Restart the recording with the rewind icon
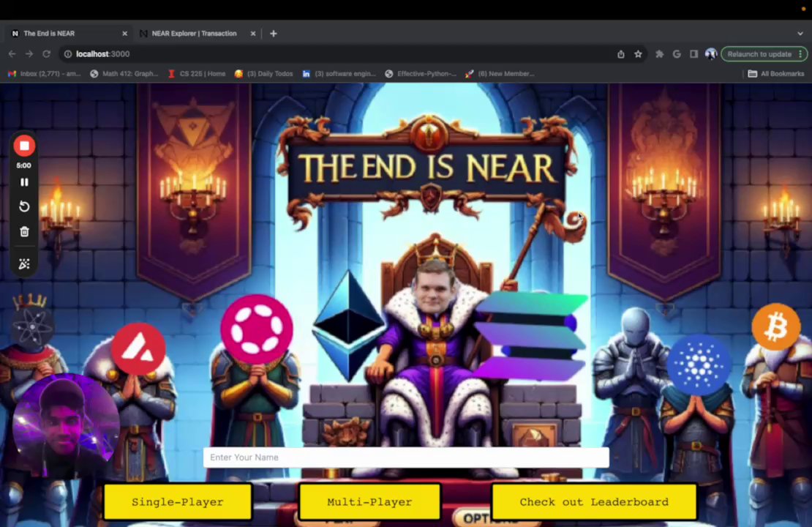The height and width of the screenshot is (527, 812). point(24,206)
